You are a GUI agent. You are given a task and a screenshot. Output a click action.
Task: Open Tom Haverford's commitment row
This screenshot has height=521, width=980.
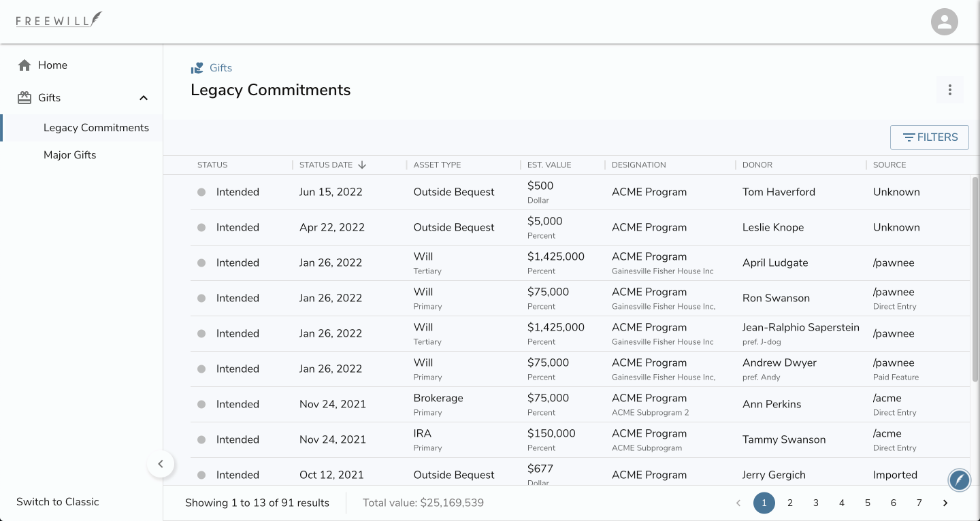tap(778, 192)
